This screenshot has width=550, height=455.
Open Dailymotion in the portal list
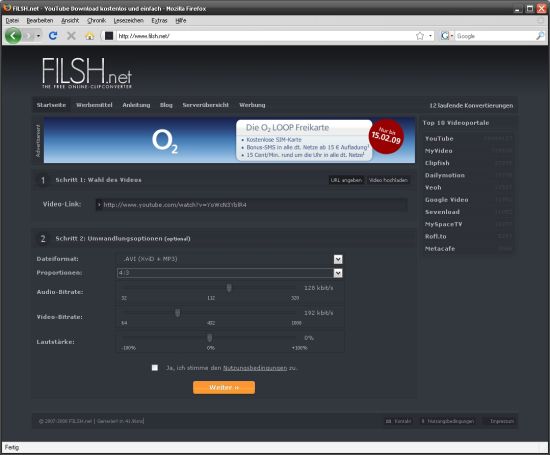pos(445,175)
